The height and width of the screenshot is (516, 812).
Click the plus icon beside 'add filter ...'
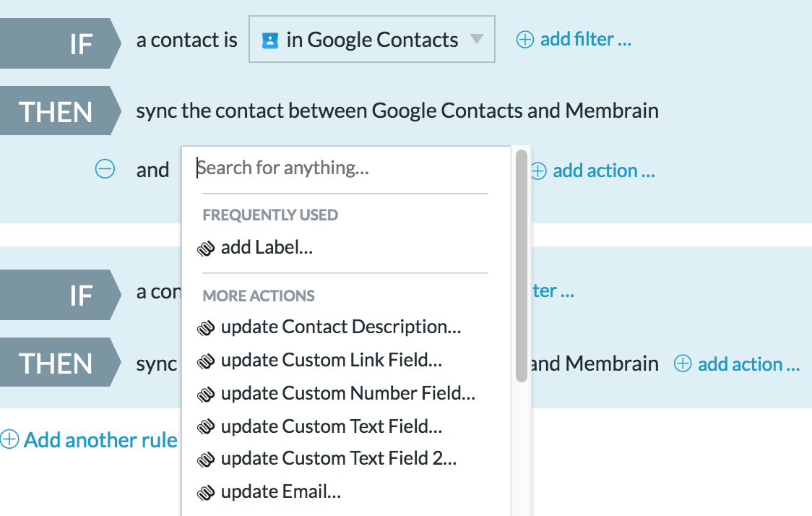point(525,40)
